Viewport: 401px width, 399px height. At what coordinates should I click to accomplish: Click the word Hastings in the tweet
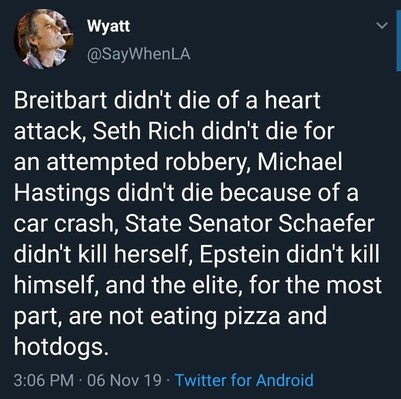click(62, 194)
